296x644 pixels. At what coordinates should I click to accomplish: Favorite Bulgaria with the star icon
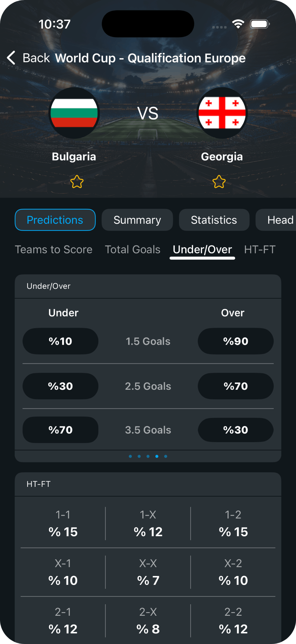(77, 182)
